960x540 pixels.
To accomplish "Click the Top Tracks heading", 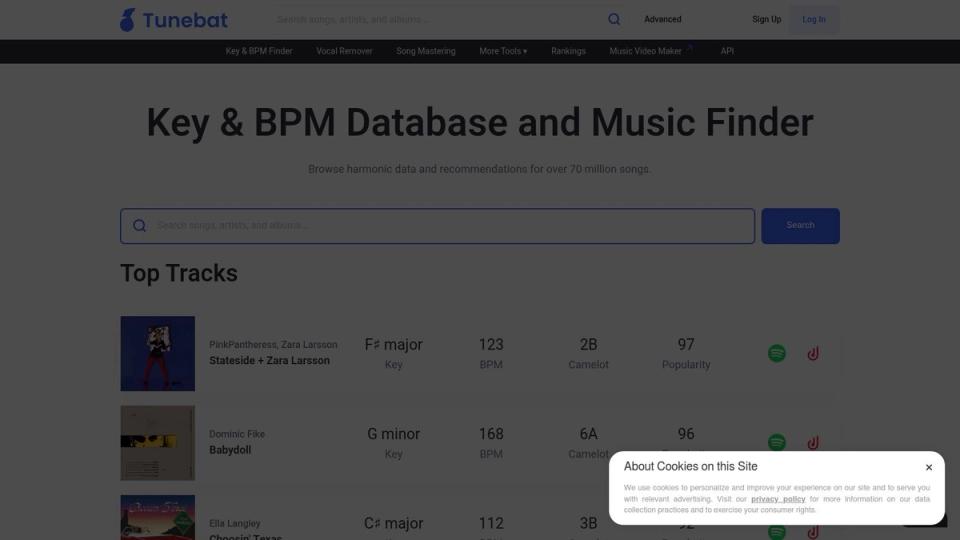I will 179,274.
